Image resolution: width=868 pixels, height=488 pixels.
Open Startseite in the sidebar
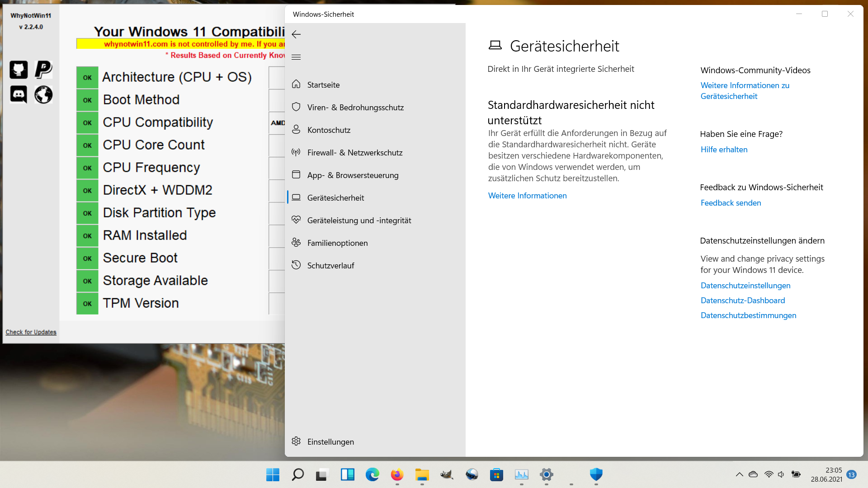coord(323,85)
